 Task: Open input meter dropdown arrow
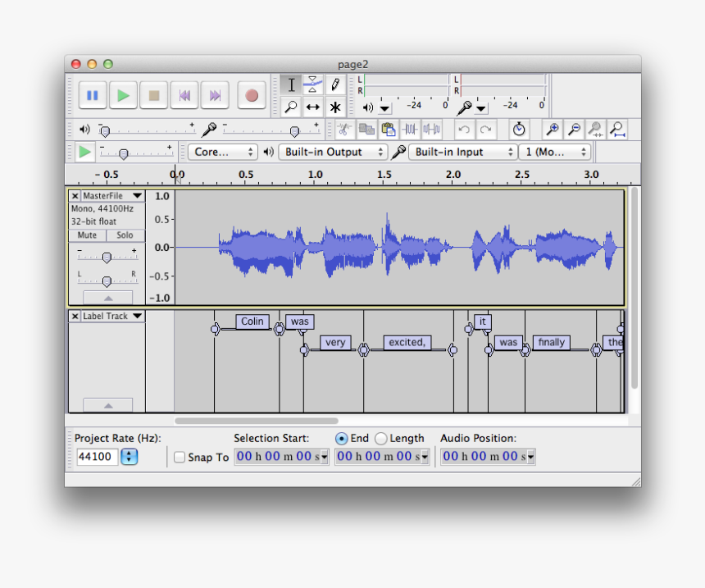pos(481,108)
